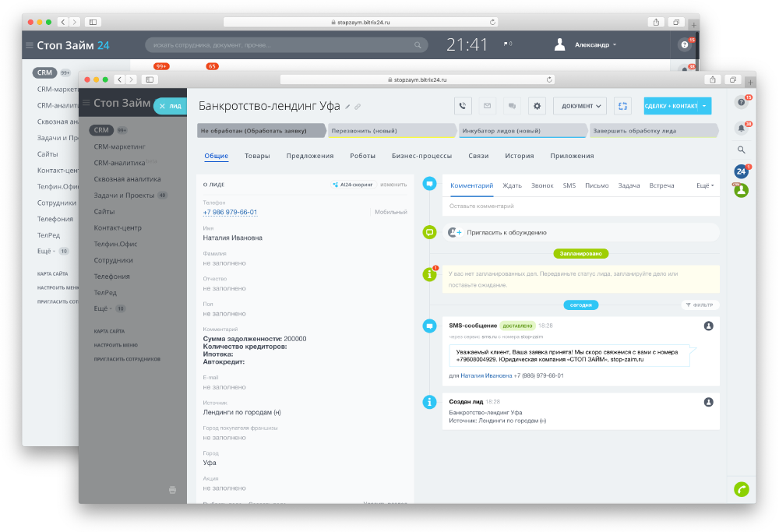The image size is (779, 532).
Task: Reload the page in the front Safari window
Action: point(549,79)
